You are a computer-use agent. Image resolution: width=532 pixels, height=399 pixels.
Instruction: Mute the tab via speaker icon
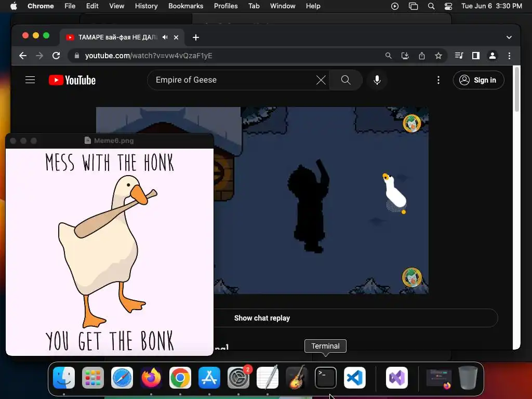pyautogui.click(x=165, y=37)
